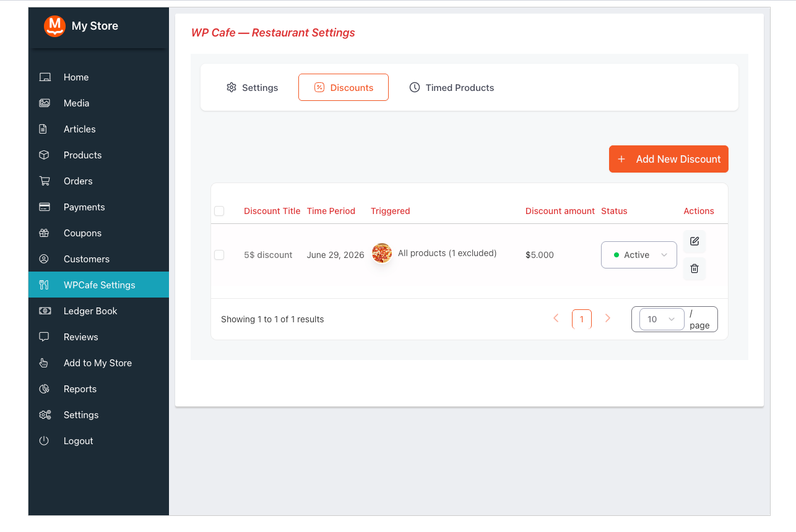Open the 10 per page dropdown
This screenshot has width=796, height=532.
coord(662,319)
